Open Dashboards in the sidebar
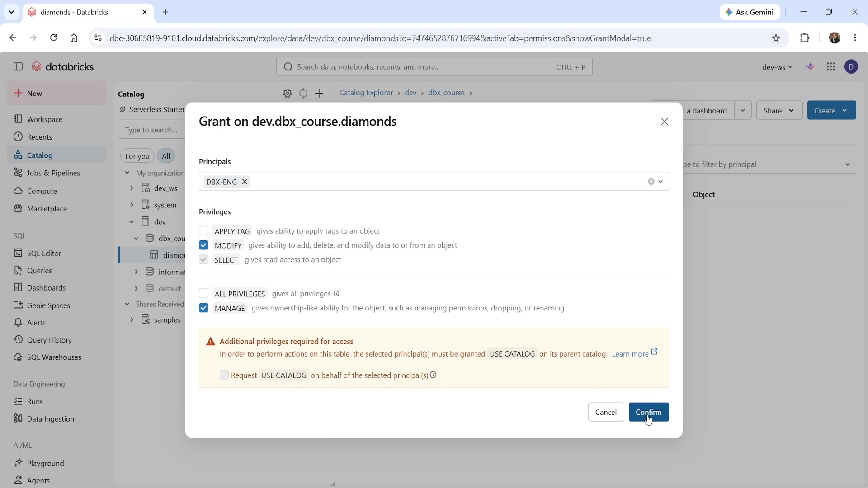The image size is (868, 488). pos(57,288)
